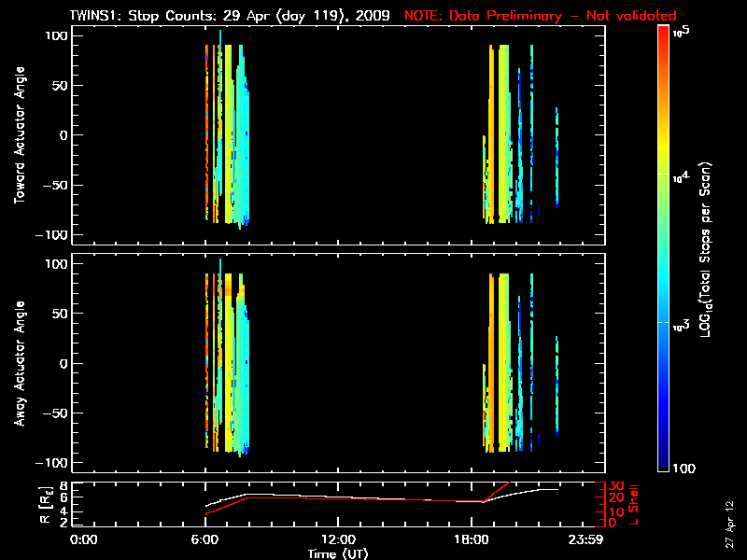This screenshot has width=747, height=560.
Task: Click the red 'NOTE: Data Preliminary' warning text
Action: pos(521,16)
